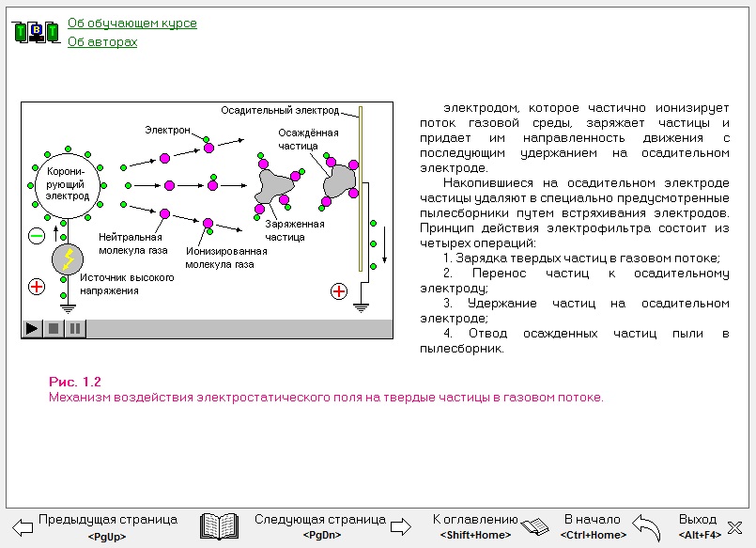This screenshot has width=756, height=548.
Task: Open the 'Об обучающем курсе' link
Action: [x=132, y=23]
